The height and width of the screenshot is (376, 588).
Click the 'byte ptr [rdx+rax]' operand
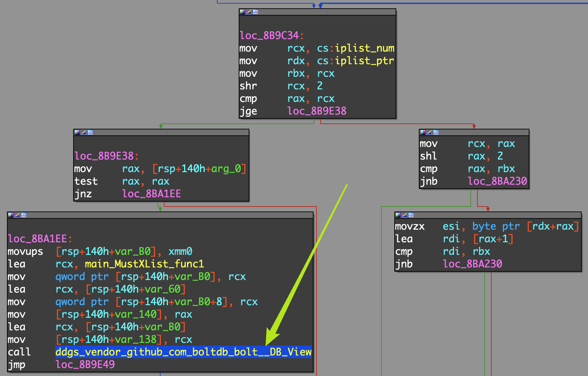[525, 226]
